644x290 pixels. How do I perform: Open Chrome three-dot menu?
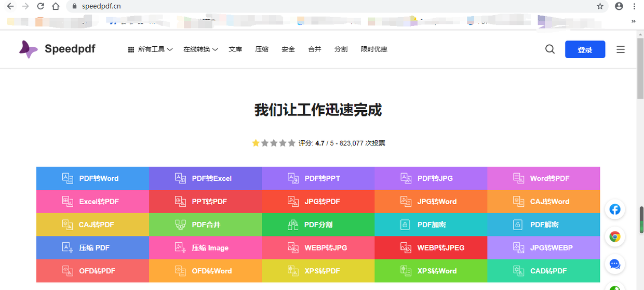[634, 6]
